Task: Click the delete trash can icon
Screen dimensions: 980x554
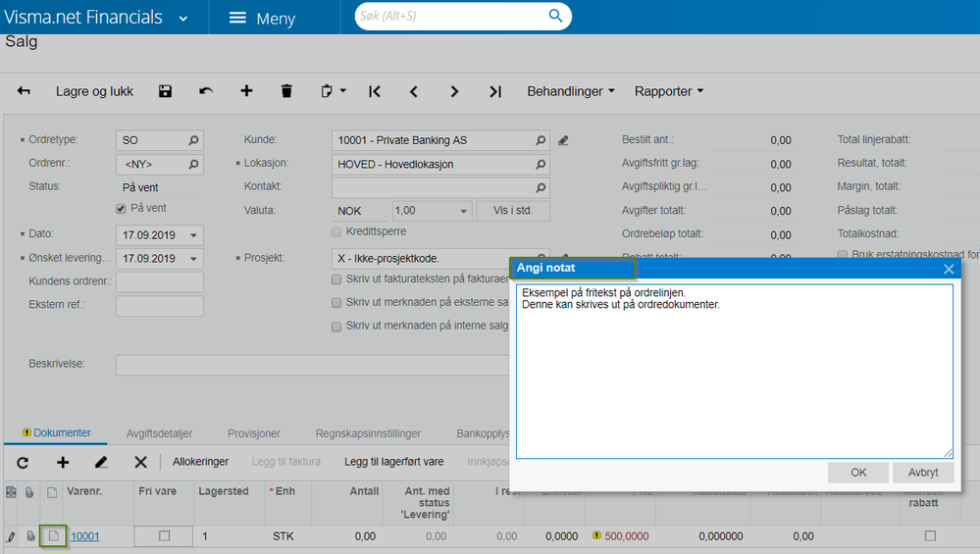Action: 286,91
